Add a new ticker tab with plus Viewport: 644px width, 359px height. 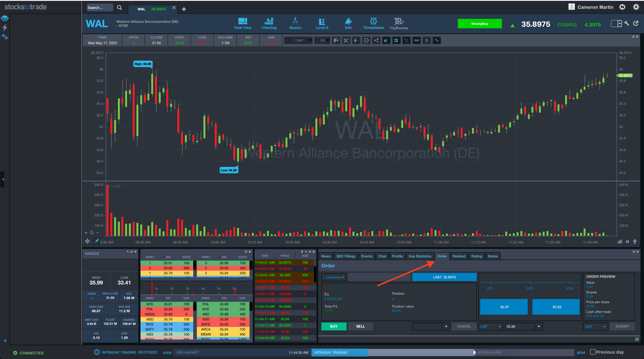coord(184,9)
